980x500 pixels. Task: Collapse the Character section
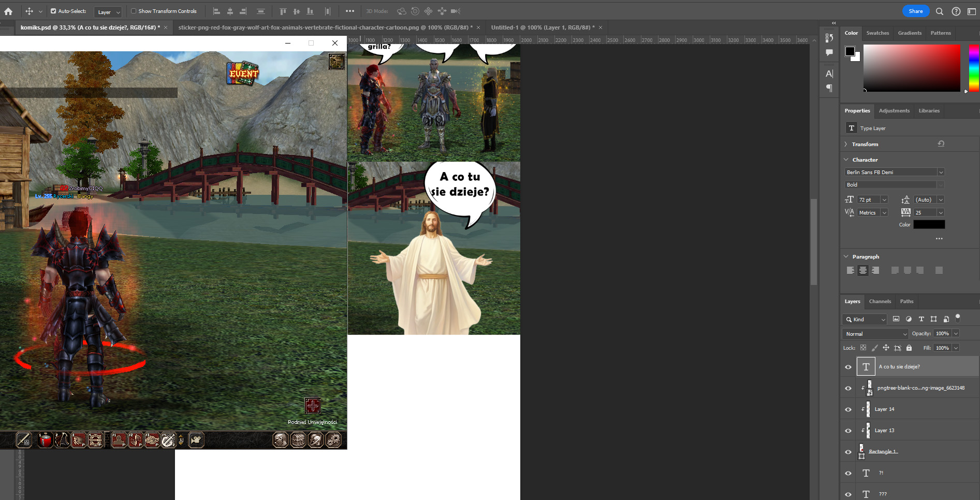point(846,160)
